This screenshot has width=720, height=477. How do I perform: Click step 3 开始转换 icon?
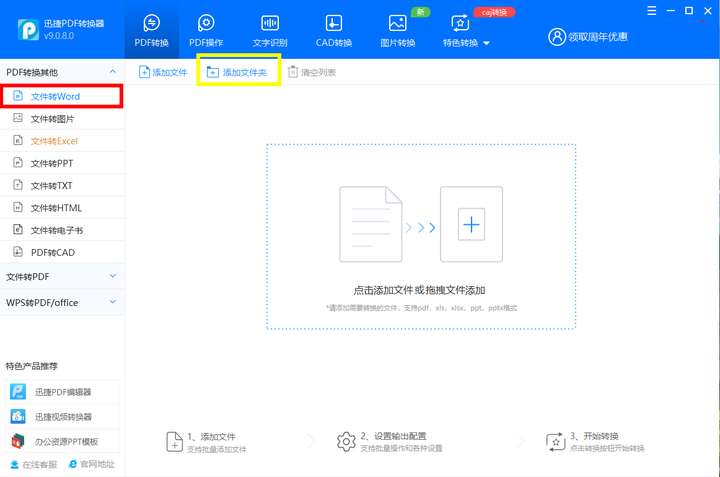(556, 442)
